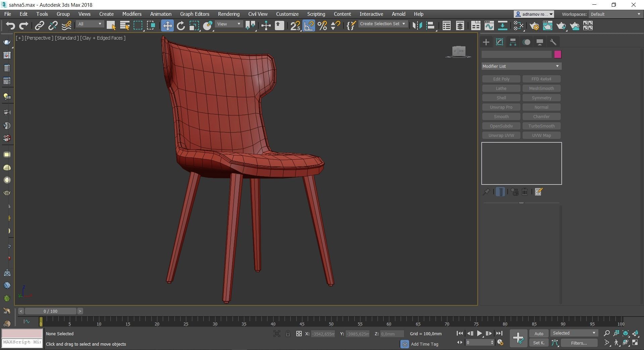Toggle Auto Key mode
644x350 pixels.
tap(539, 334)
